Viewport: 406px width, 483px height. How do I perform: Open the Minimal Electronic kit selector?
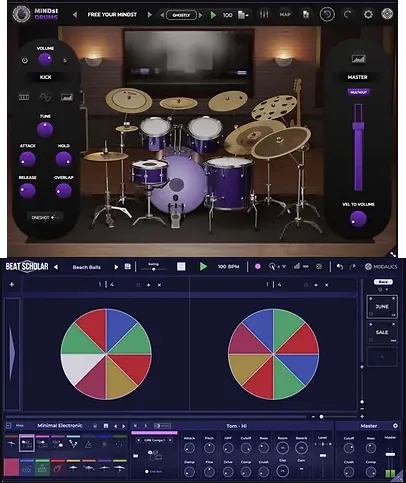point(60,426)
